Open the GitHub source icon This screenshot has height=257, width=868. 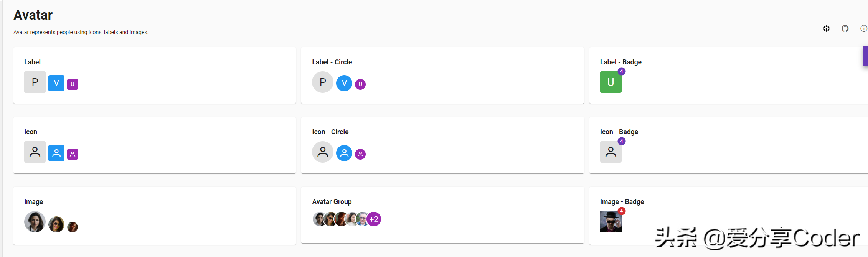845,28
